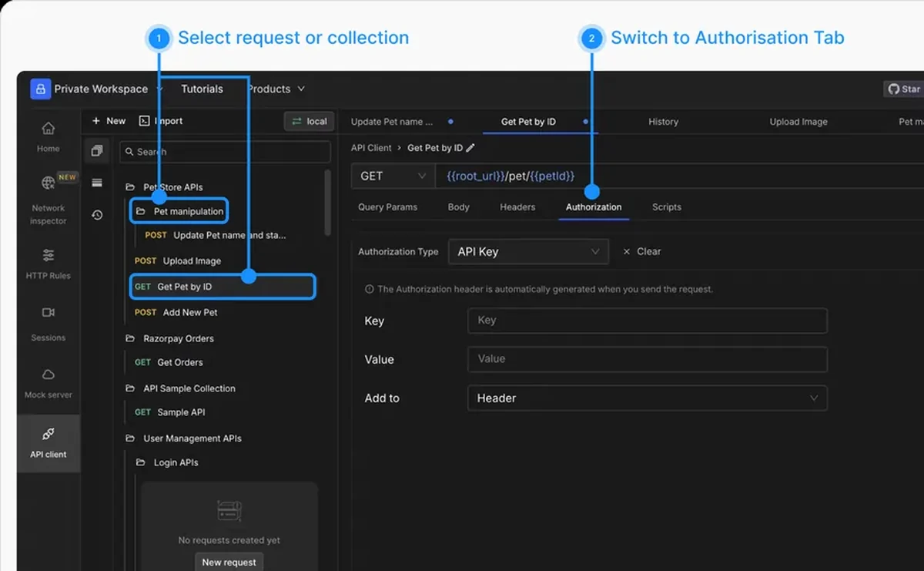924x571 pixels.
Task: Open the Network inspector
Action: click(x=48, y=199)
